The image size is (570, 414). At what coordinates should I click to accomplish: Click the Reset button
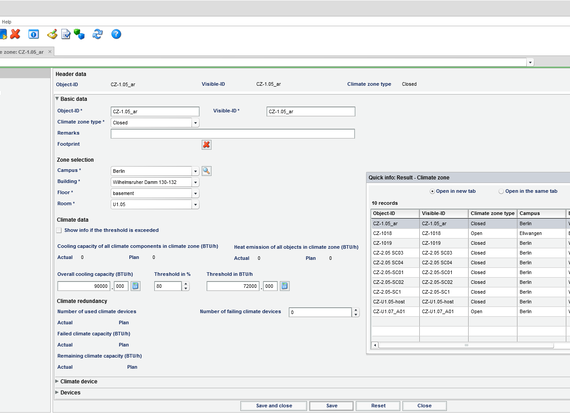tap(378, 406)
